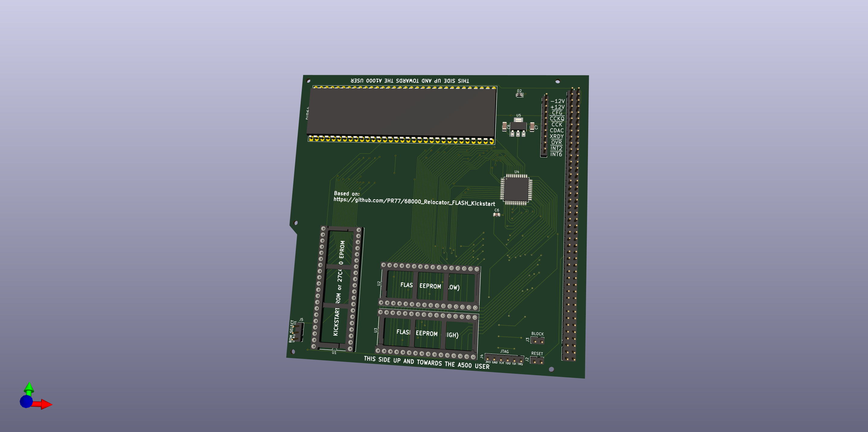
Task: Click the 'RESET' silkscreen label
Action: (537, 354)
